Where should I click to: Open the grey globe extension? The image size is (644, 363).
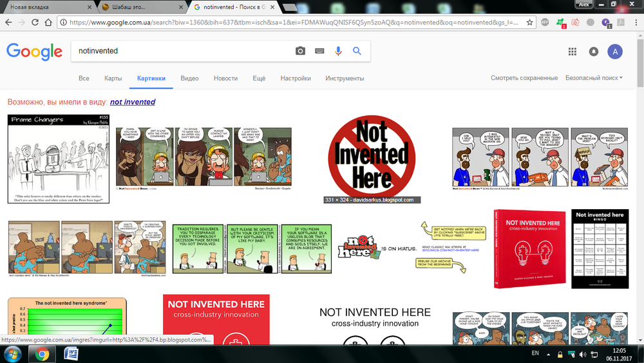590,22
